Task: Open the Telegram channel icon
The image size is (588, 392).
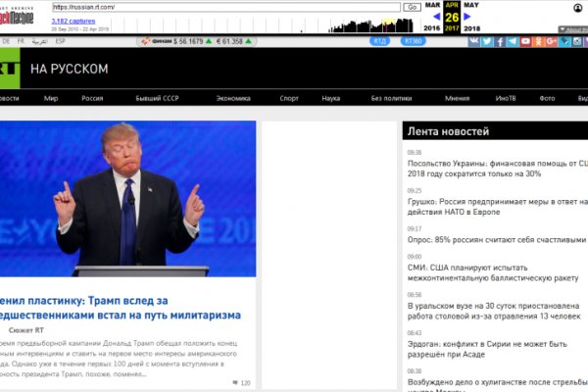Action: pos(513,42)
